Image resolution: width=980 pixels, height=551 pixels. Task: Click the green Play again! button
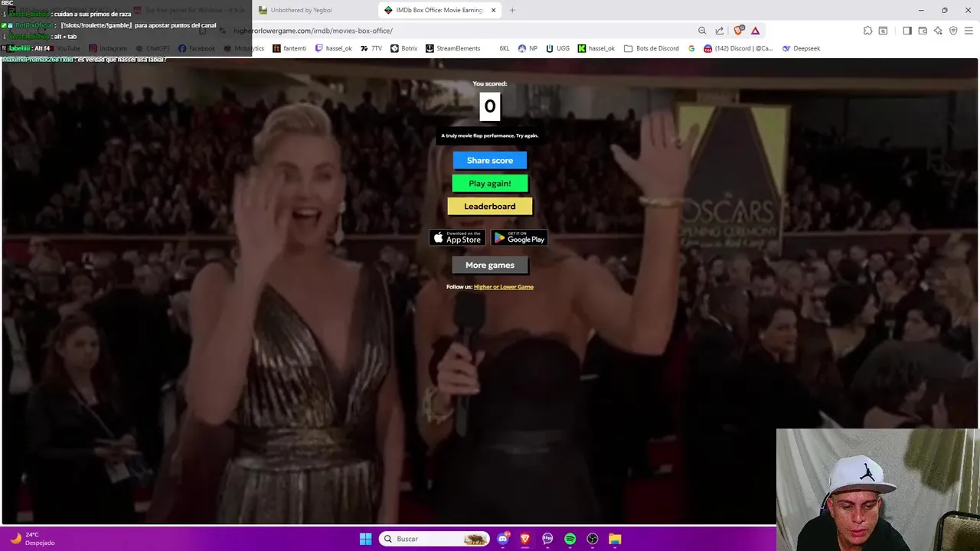[490, 183]
